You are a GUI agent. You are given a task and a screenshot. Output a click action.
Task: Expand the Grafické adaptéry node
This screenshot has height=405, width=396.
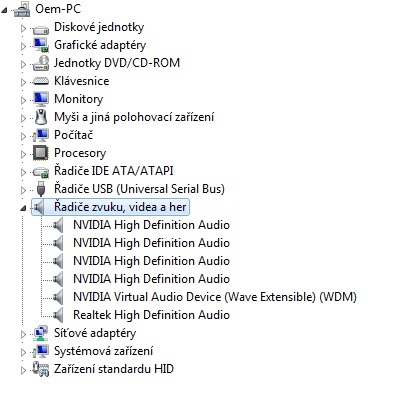coord(23,46)
